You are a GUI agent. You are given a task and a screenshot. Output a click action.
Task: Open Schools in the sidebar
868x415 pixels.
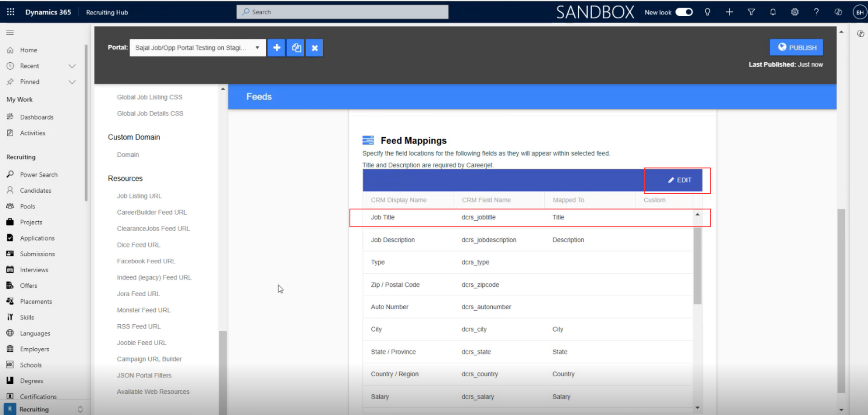click(x=31, y=365)
